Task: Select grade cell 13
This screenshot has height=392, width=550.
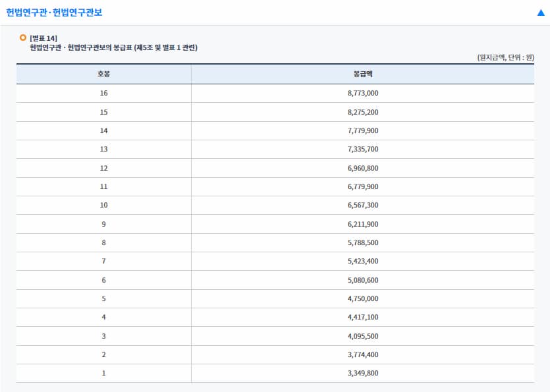Action: [104, 149]
